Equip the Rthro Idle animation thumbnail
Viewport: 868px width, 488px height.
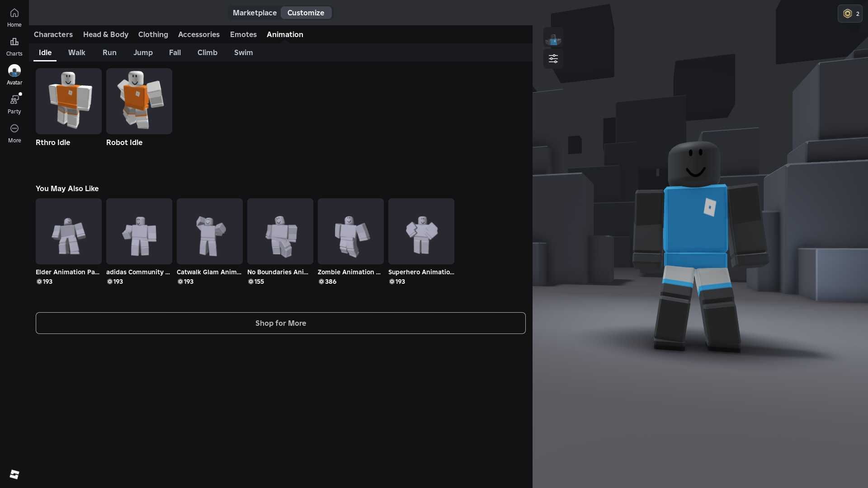[x=69, y=101]
